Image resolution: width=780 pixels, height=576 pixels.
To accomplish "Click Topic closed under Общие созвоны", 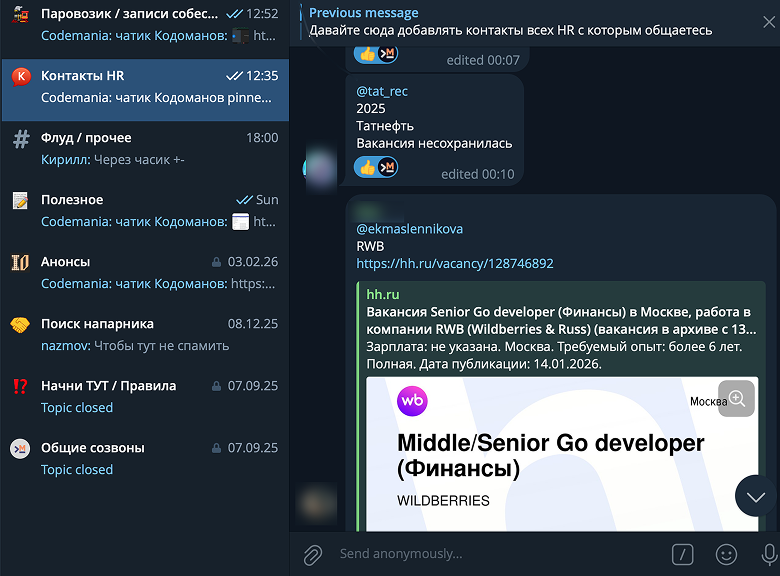I will (77, 470).
